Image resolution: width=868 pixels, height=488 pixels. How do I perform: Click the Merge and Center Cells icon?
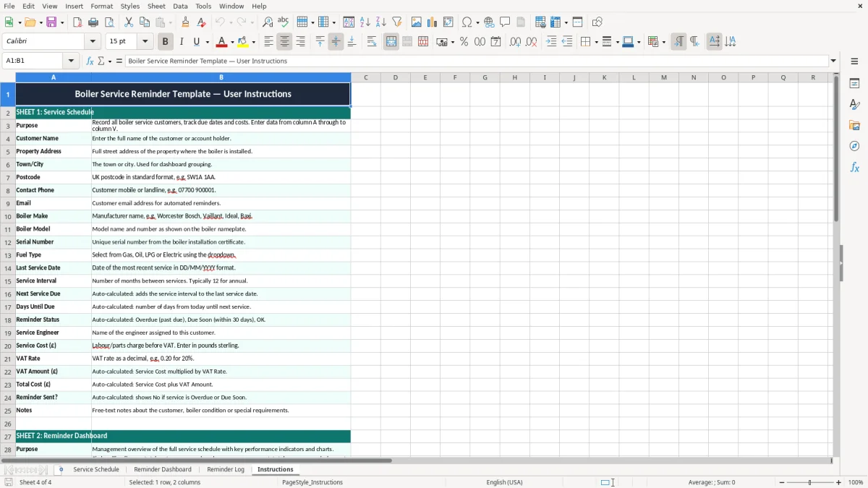[x=391, y=42]
